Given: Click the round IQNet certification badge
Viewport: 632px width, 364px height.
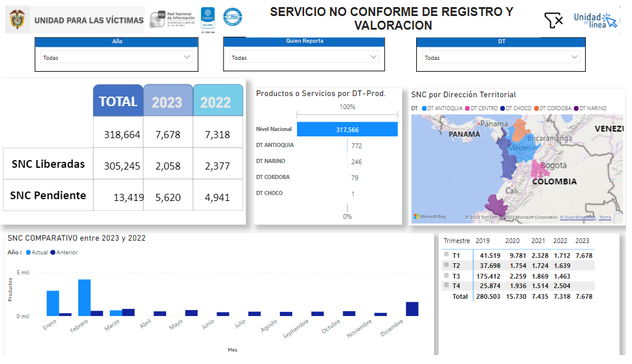Looking at the screenshot, I should (x=232, y=17).
